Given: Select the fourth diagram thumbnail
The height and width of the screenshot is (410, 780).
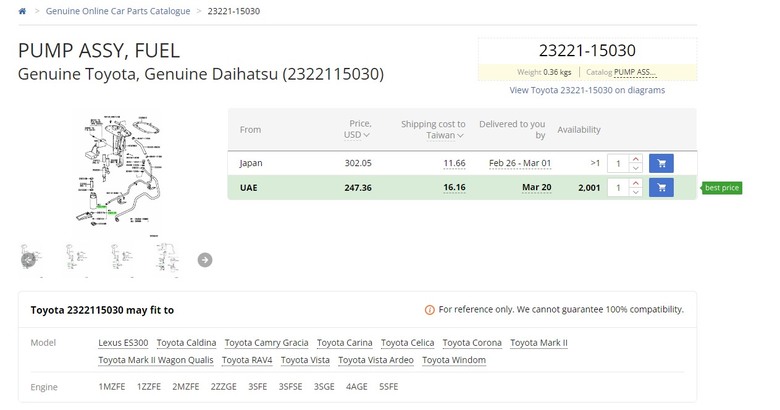Looking at the screenshot, I should tap(167, 259).
